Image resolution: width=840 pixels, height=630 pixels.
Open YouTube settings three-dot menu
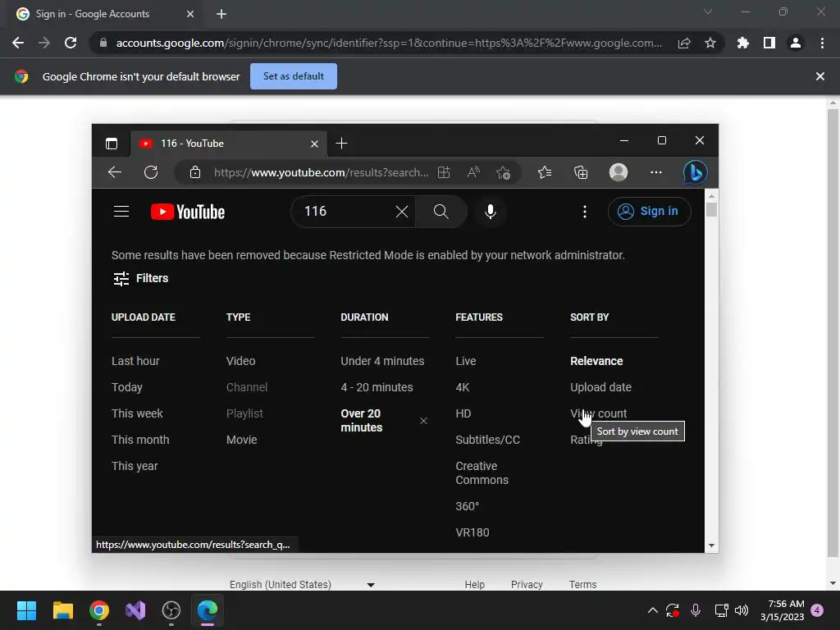coord(584,212)
